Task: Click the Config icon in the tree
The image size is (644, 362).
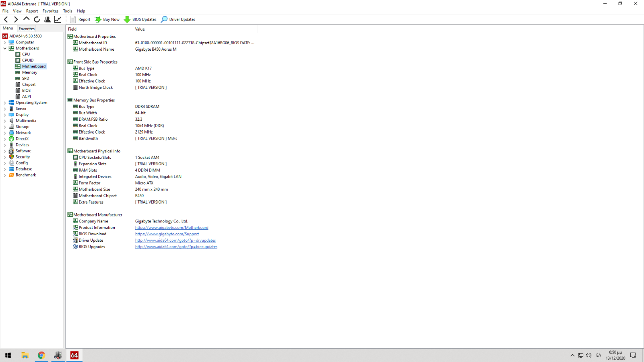Action: click(x=11, y=163)
